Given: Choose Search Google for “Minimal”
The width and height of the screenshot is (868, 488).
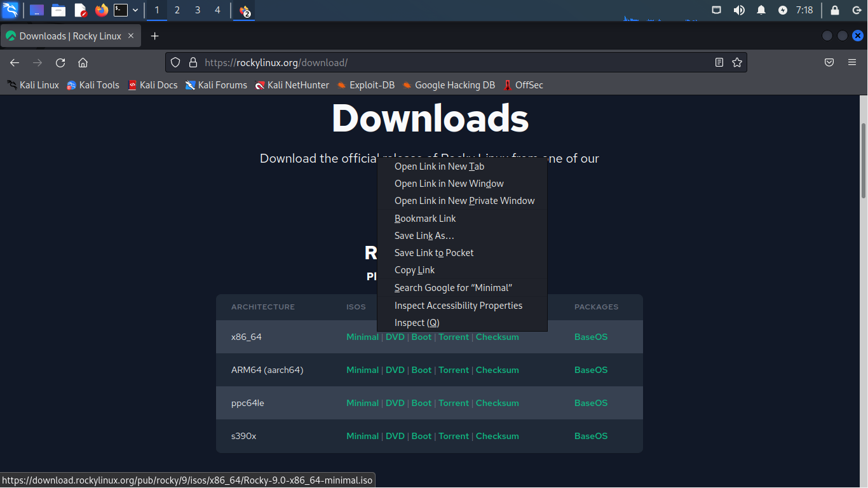Looking at the screenshot, I should click(462, 288).
